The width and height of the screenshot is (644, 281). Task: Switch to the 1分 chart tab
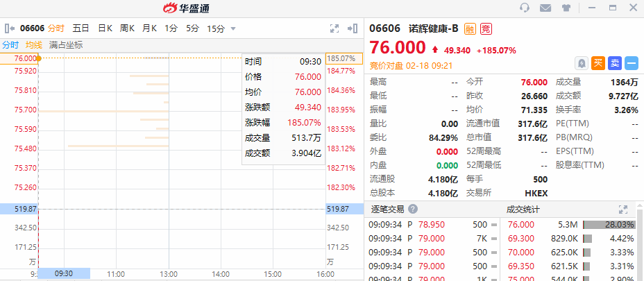pyautogui.click(x=171, y=28)
